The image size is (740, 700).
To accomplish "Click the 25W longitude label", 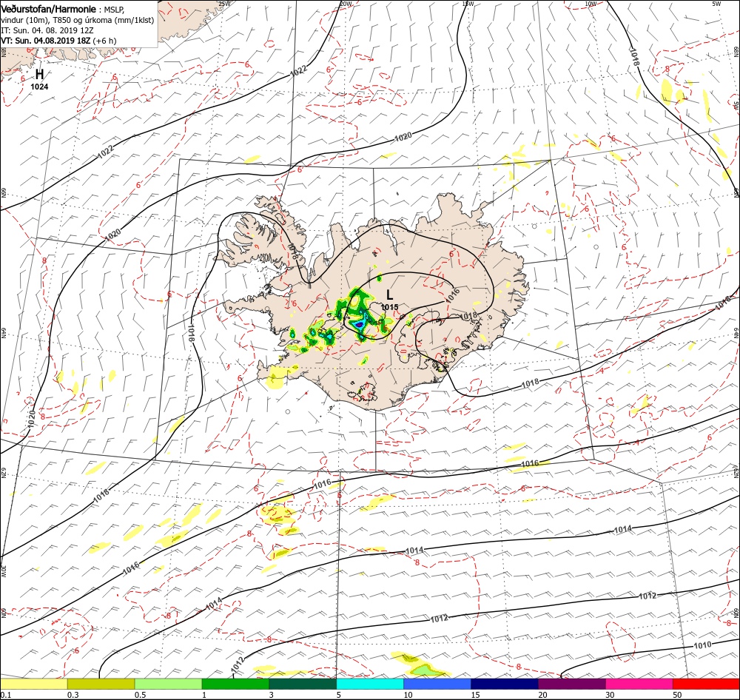I will 225,3.
